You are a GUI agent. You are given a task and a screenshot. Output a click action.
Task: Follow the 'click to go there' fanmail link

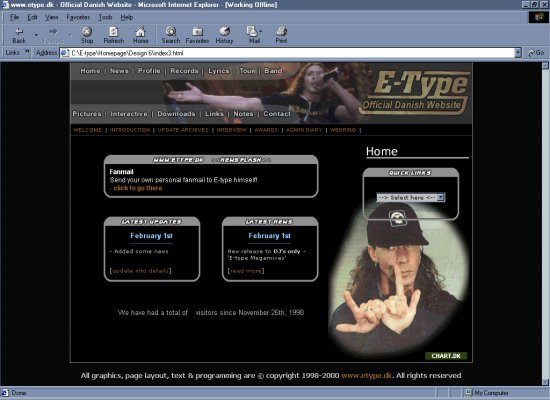tap(138, 188)
